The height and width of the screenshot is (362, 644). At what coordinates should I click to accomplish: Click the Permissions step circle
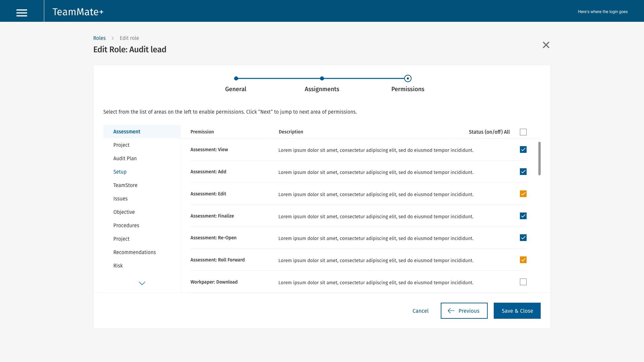coord(408,78)
